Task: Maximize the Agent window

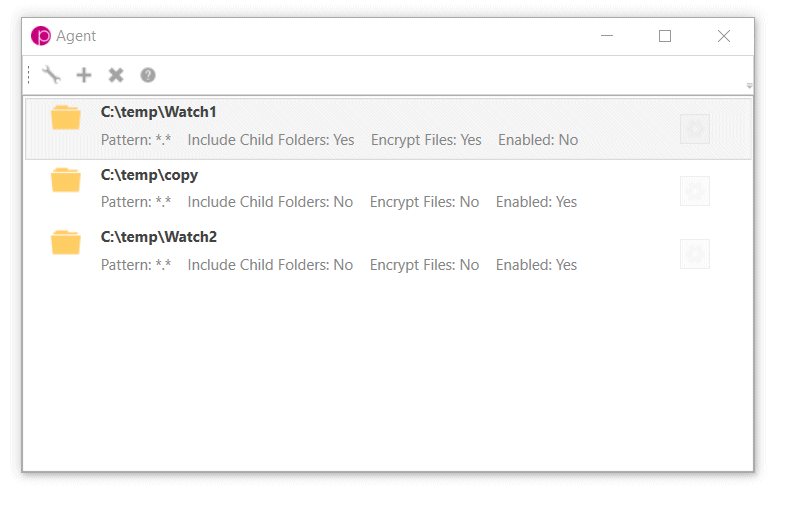Action: pyautogui.click(x=665, y=36)
